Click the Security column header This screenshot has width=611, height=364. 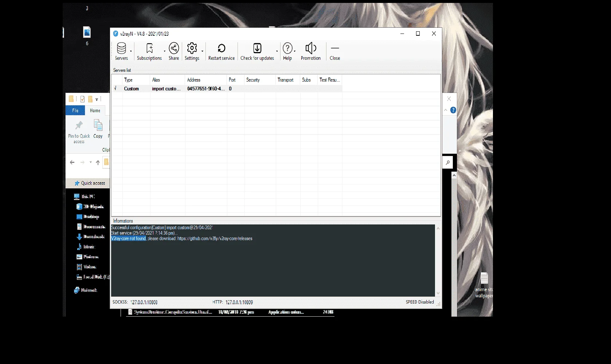pyautogui.click(x=260, y=80)
